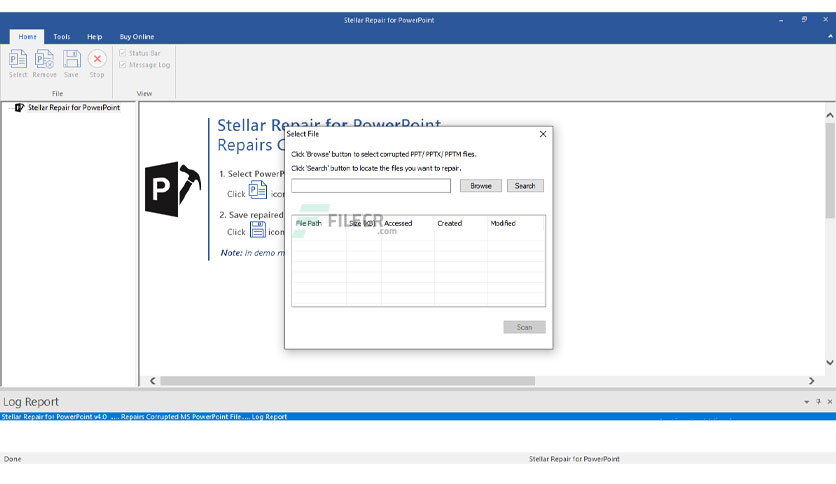Click the Accessed column header
This screenshot has width=836, height=484.
398,223
